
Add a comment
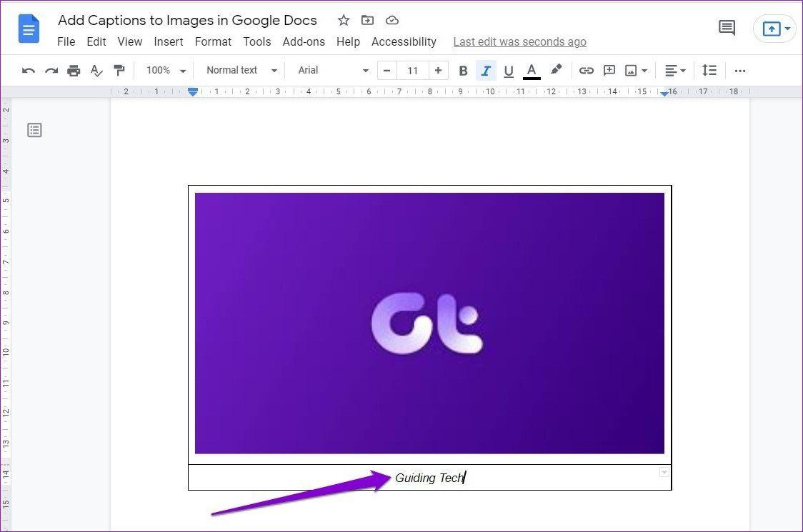[609, 70]
